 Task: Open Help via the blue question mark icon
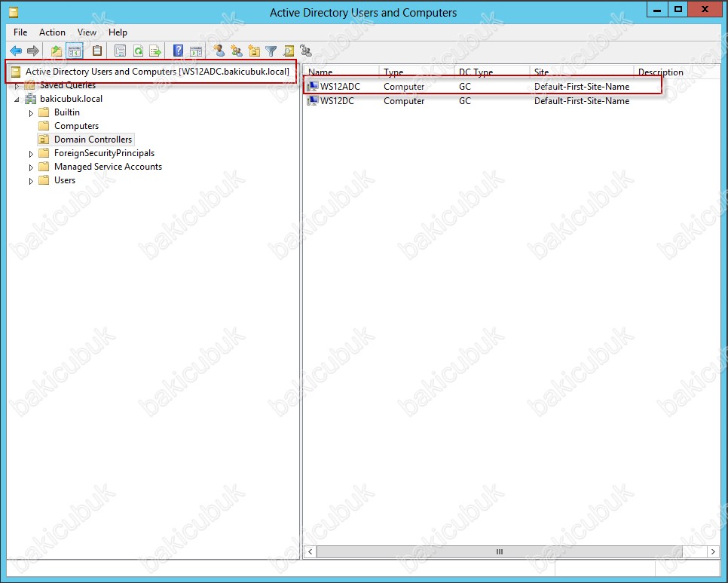point(179,51)
